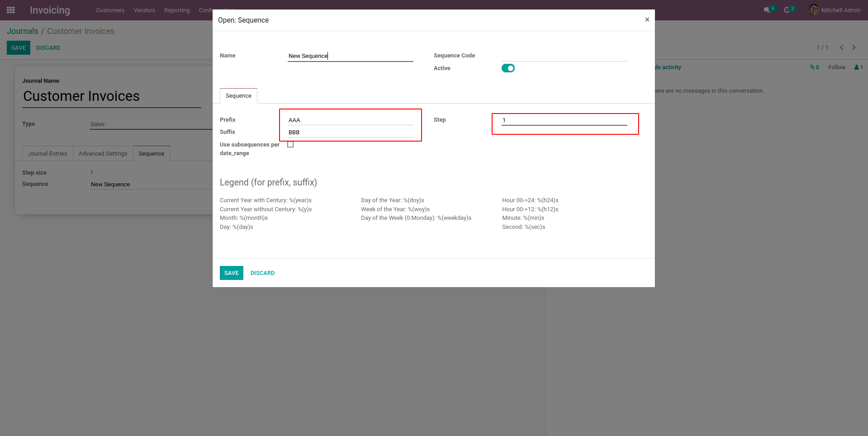Image resolution: width=868 pixels, height=436 pixels.
Task: Open attachments paperclip counter
Action: (x=815, y=67)
